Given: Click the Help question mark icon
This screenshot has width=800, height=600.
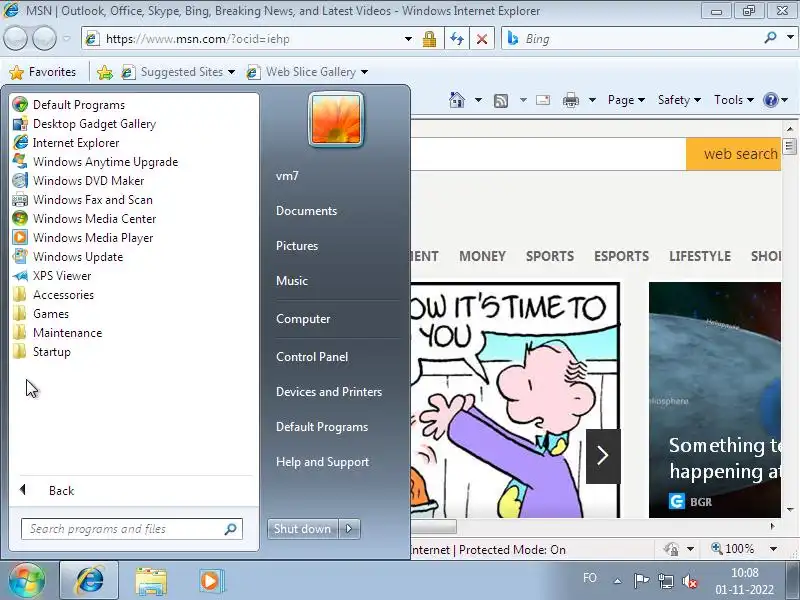Looking at the screenshot, I should tap(770, 100).
